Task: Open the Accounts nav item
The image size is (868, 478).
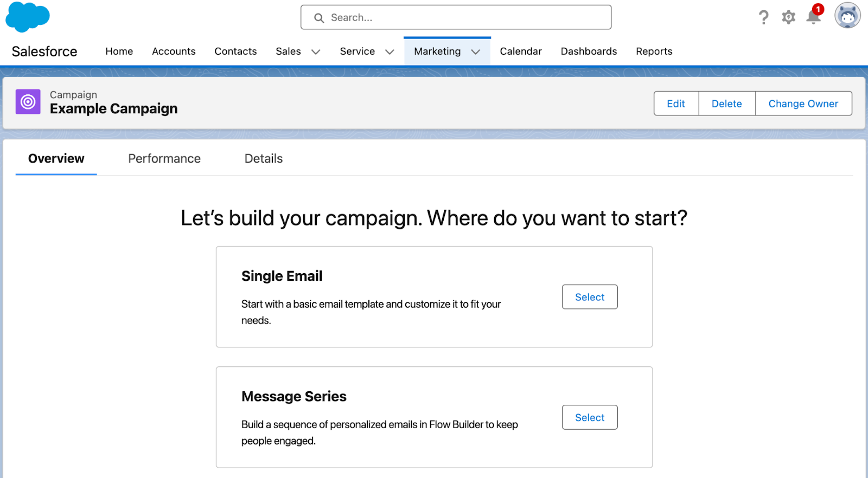Action: coord(174,51)
